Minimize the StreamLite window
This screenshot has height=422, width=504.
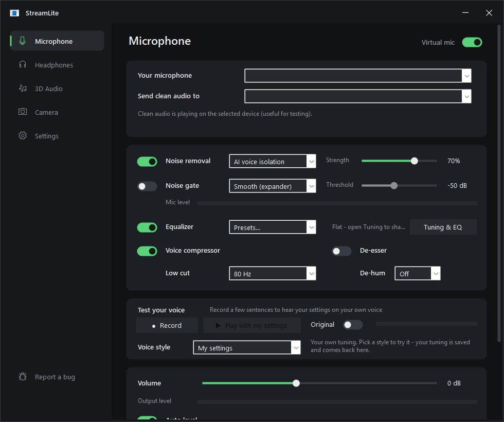(465, 13)
